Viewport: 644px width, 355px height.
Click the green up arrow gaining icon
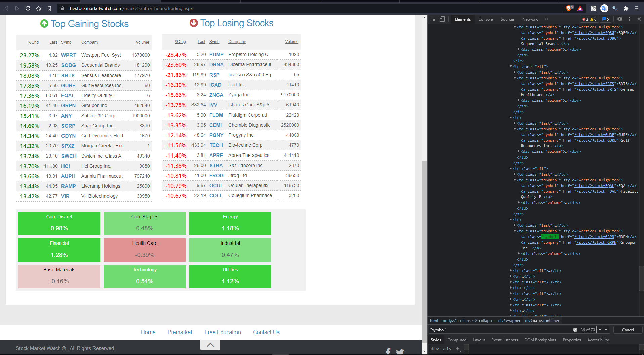point(44,24)
